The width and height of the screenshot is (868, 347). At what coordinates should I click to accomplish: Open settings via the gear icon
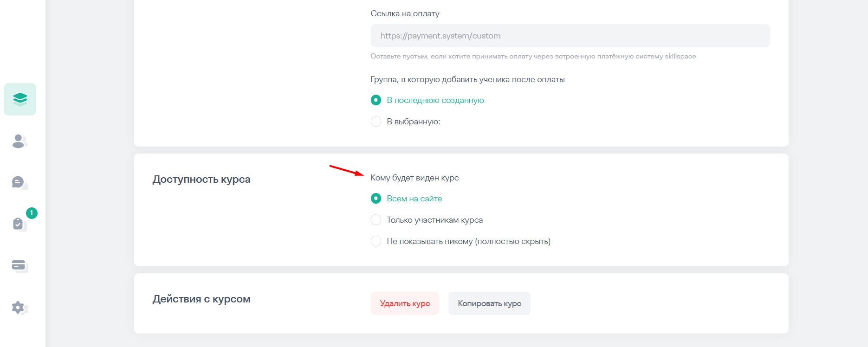pyautogui.click(x=19, y=308)
